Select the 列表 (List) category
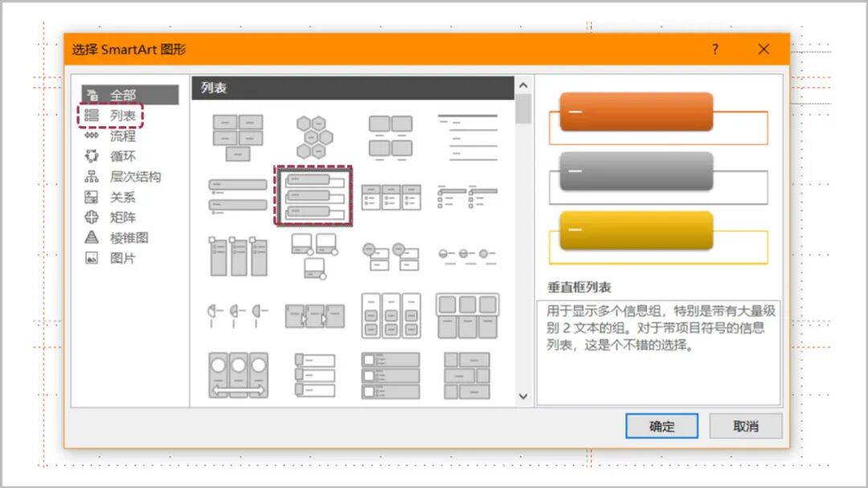868x488 pixels. tap(111, 115)
